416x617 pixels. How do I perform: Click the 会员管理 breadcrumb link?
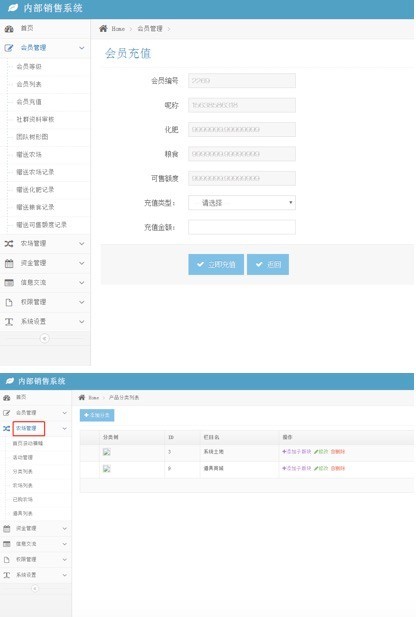(150, 28)
